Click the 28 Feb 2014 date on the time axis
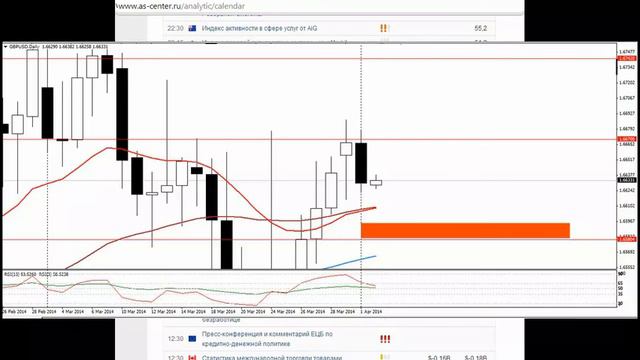The image size is (640, 360). pyautogui.click(x=44, y=311)
